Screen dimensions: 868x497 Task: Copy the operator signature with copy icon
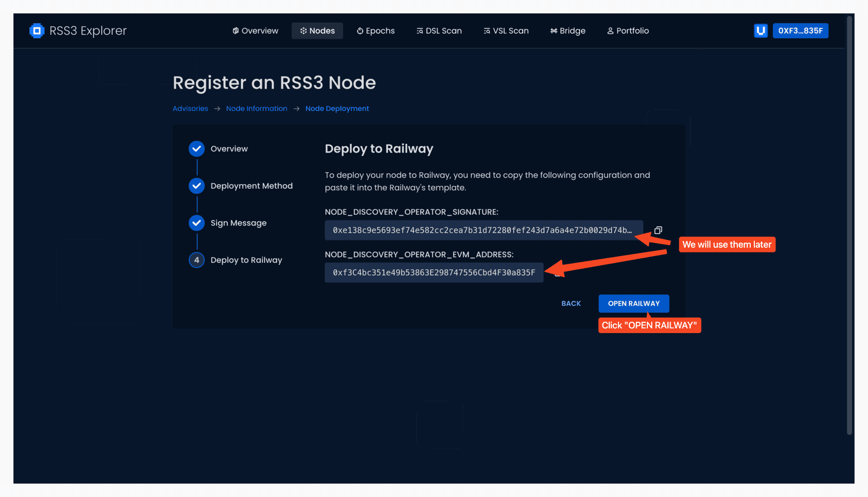coord(658,230)
